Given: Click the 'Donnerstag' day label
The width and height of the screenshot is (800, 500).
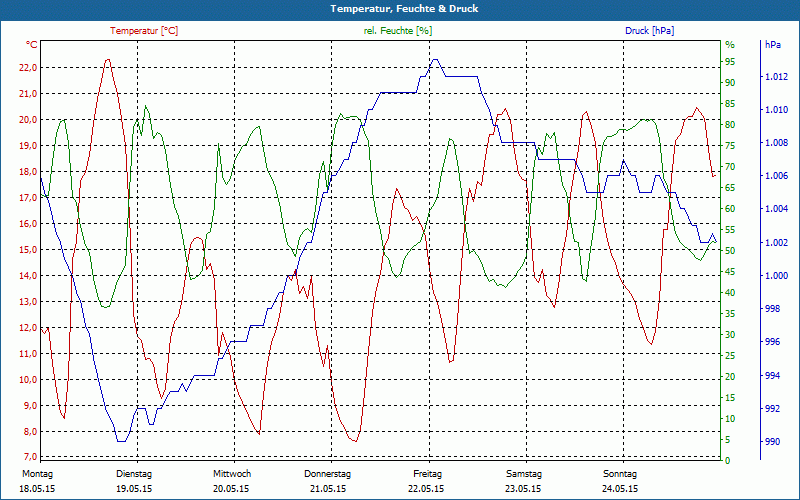Looking at the screenshot, I should point(328,474).
